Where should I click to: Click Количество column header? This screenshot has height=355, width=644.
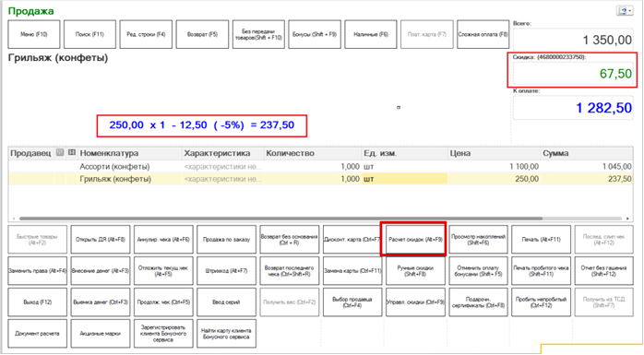(x=313, y=153)
